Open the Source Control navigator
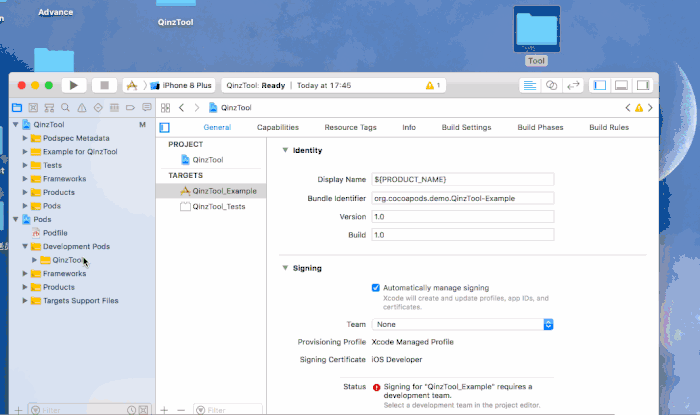The image size is (700, 415). 33,108
